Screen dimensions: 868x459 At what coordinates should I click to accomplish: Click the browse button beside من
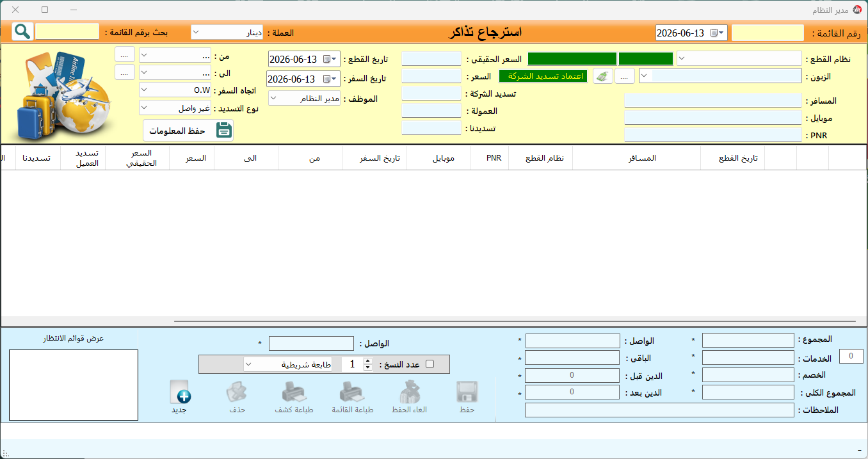tap(125, 54)
